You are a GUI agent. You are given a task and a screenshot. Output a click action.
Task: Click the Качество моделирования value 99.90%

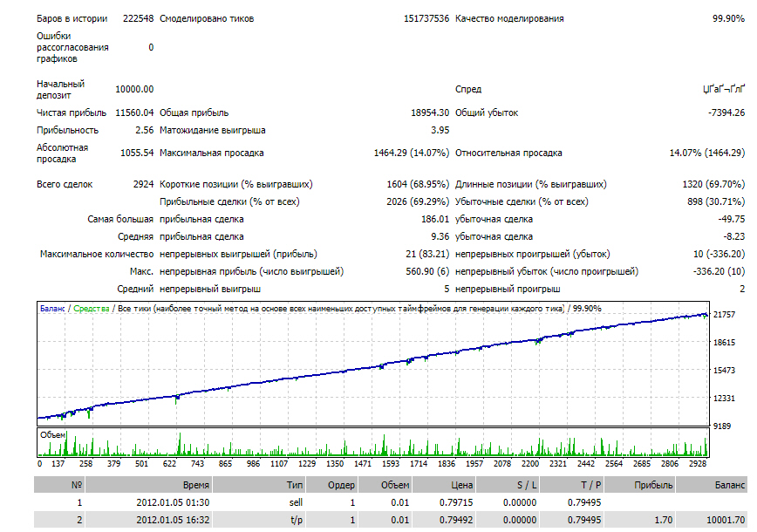(x=728, y=18)
